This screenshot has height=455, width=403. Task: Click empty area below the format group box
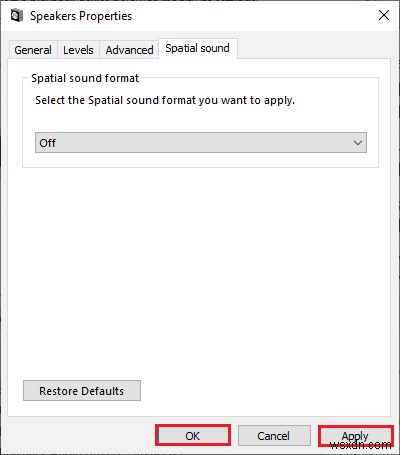tap(200, 267)
